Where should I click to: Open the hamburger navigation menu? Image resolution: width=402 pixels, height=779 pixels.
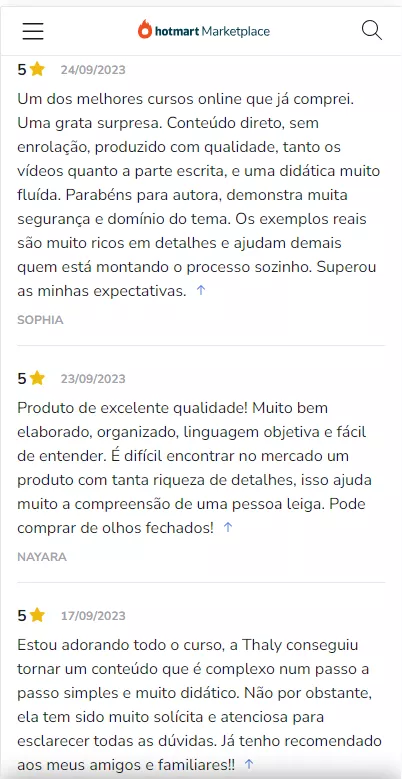pyautogui.click(x=33, y=31)
